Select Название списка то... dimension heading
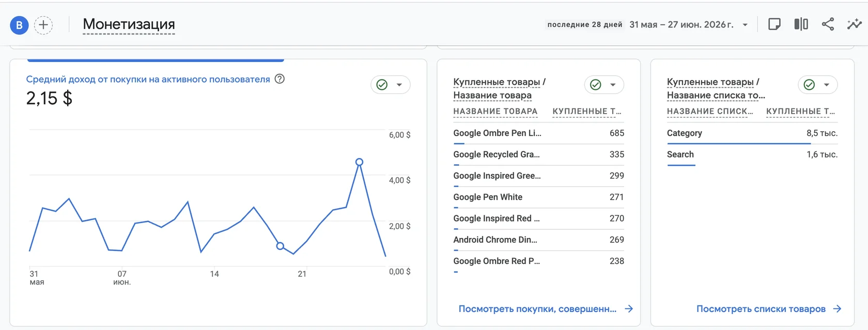Screen dimensions: 868x330 (x=716, y=95)
